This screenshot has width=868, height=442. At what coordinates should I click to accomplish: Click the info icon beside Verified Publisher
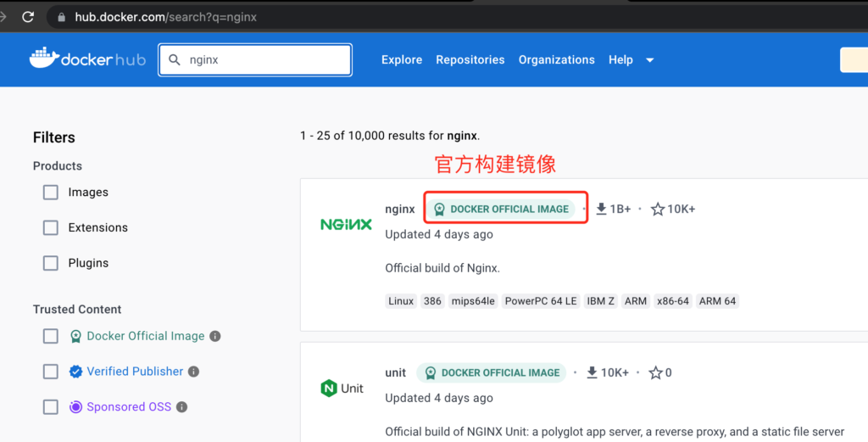[x=194, y=372]
